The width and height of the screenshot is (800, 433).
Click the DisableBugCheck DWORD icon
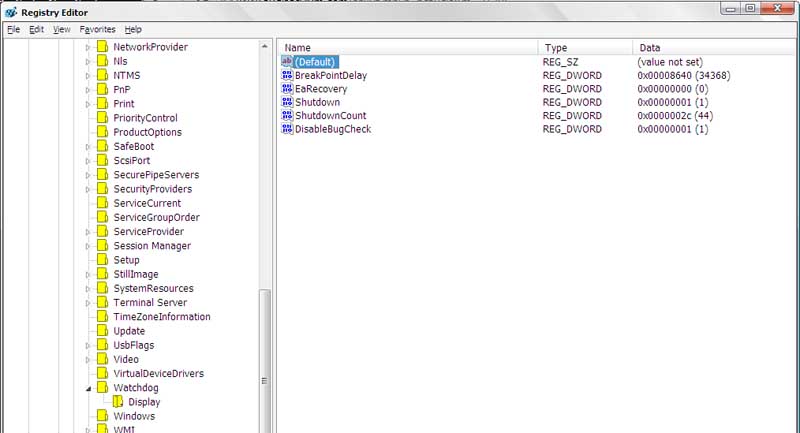pos(287,129)
